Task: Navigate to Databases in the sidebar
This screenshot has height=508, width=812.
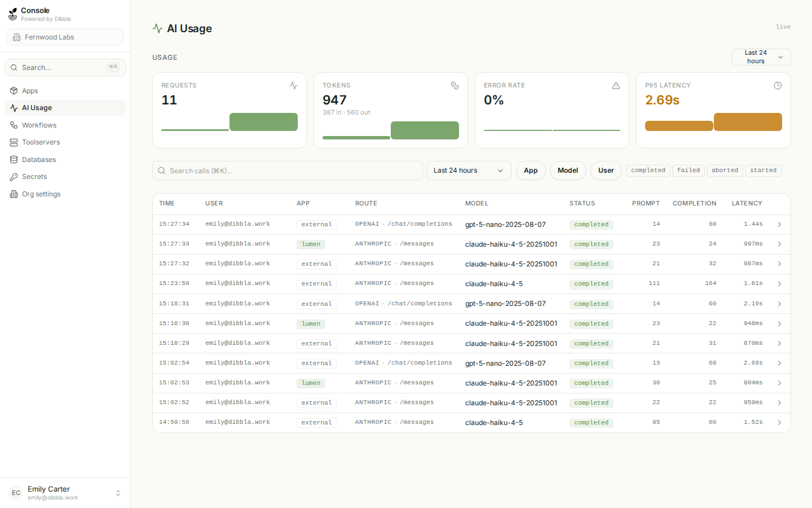Action: coord(65,160)
